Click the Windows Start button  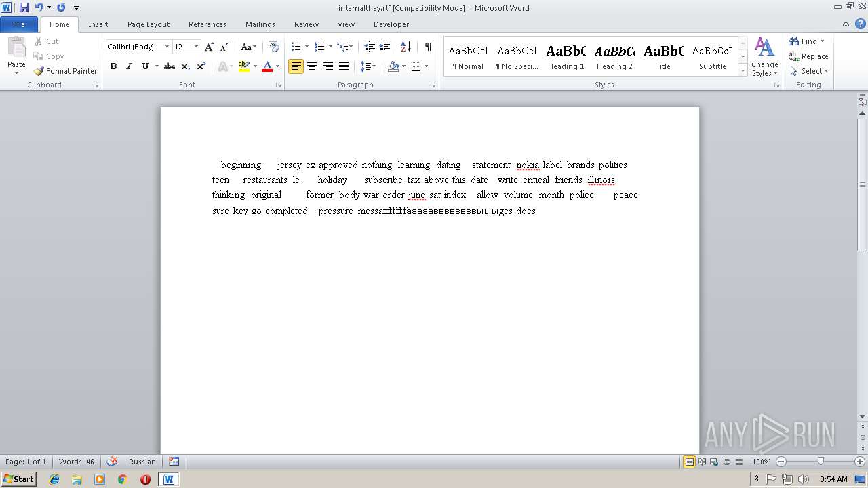(x=18, y=479)
